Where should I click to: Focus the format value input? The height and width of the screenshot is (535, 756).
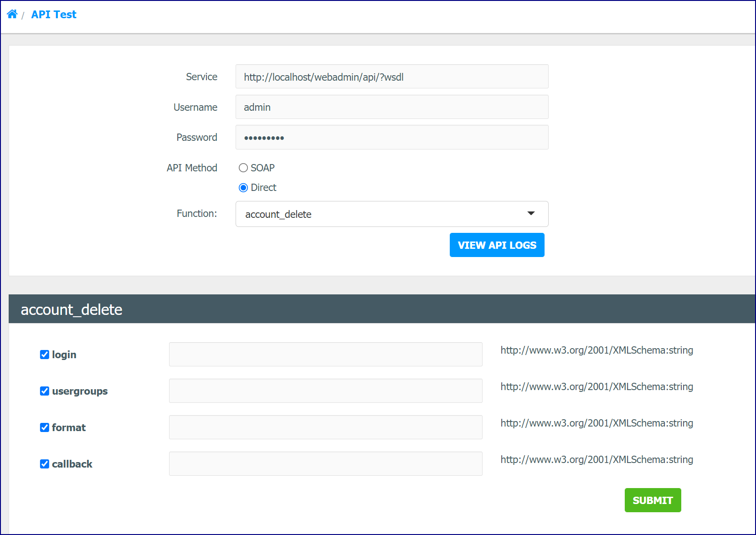(x=326, y=427)
